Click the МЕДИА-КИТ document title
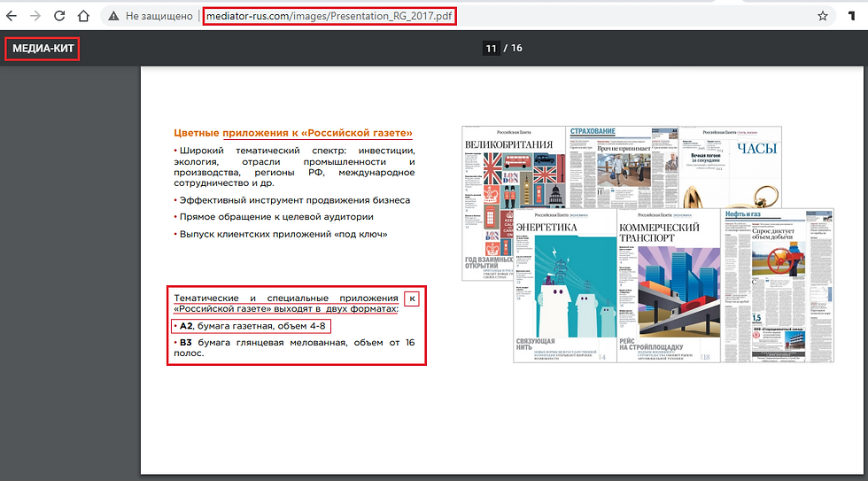This screenshot has height=481, width=868. tap(43, 49)
